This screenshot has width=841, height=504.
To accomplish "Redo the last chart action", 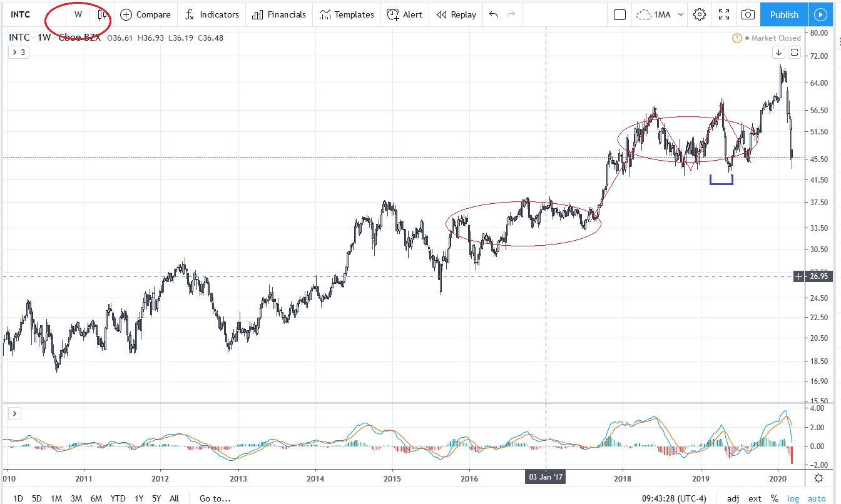I will (x=511, y=14).
